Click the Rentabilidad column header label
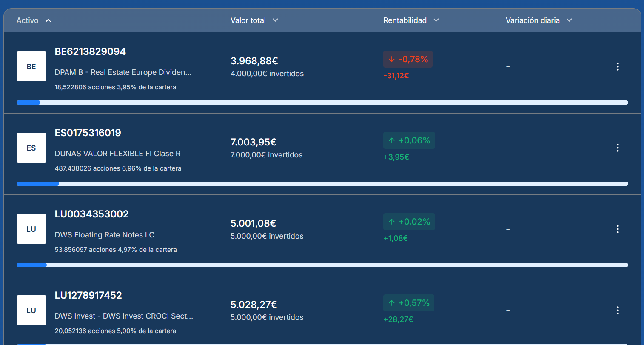The width and height of the screenshot is (644, 345). click(405, 20)
